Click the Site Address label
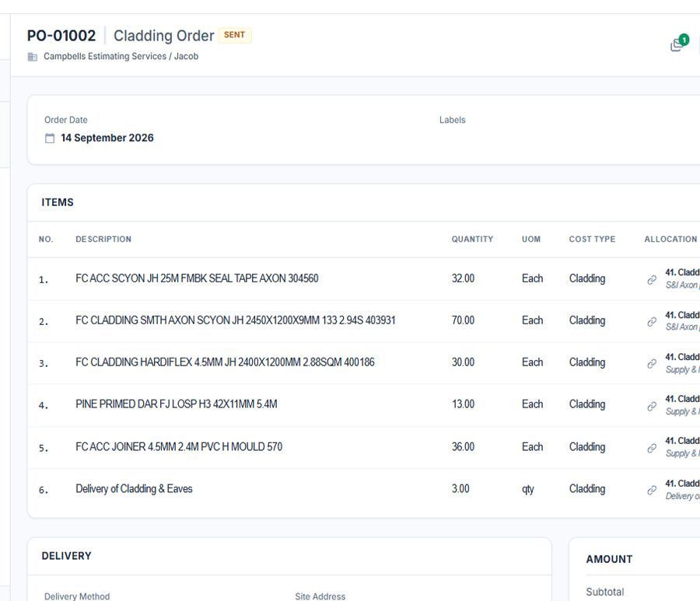 click(320, 596)
